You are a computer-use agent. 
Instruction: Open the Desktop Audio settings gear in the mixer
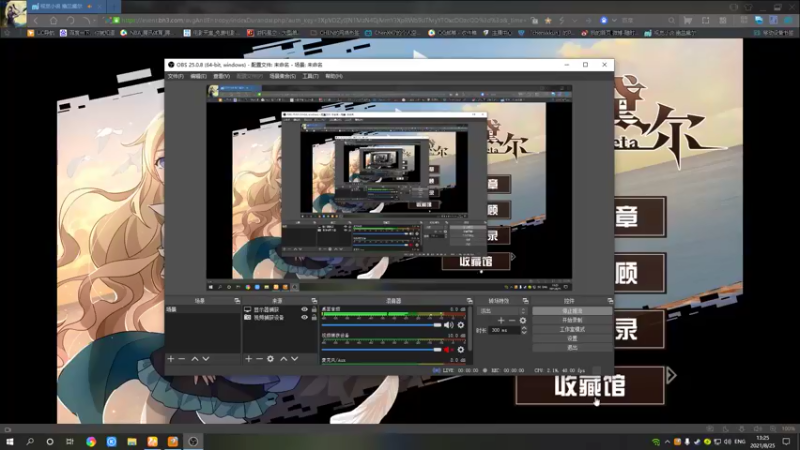(x=461, y=325)
